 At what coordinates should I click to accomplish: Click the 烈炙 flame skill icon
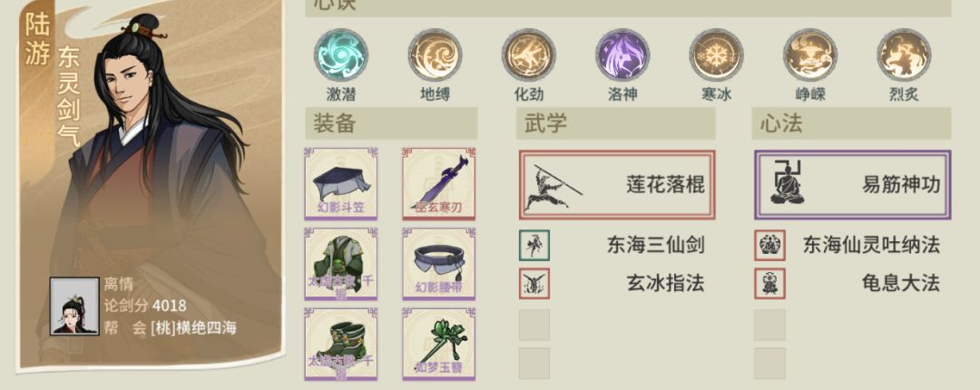(x=905, y=55)
